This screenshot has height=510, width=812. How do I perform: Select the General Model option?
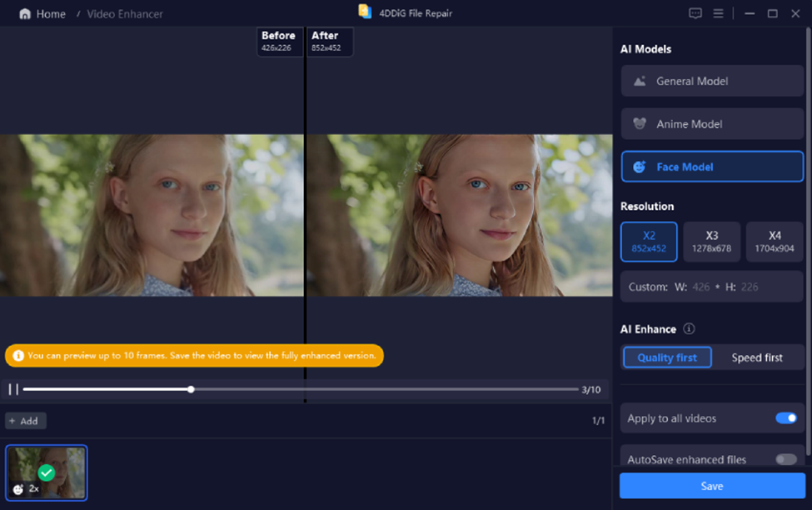712,81
